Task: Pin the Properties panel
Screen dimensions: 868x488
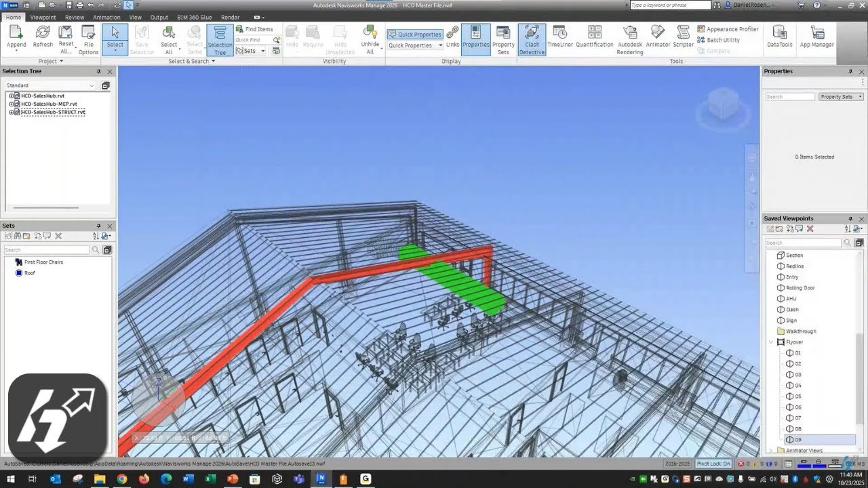Action: coord(850,71)
